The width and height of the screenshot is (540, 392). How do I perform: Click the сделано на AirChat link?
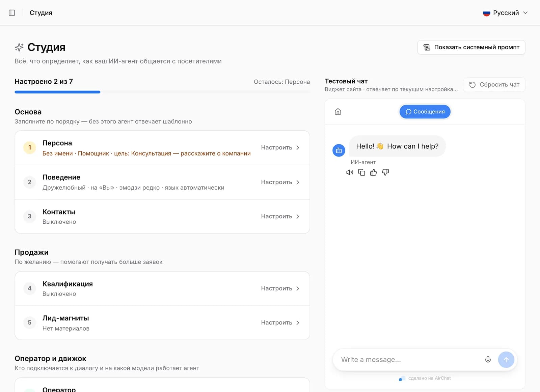425,378
